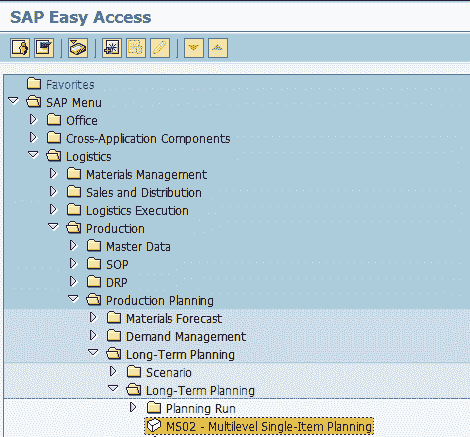Expand the Materials Forecast node

click(93, 317)
